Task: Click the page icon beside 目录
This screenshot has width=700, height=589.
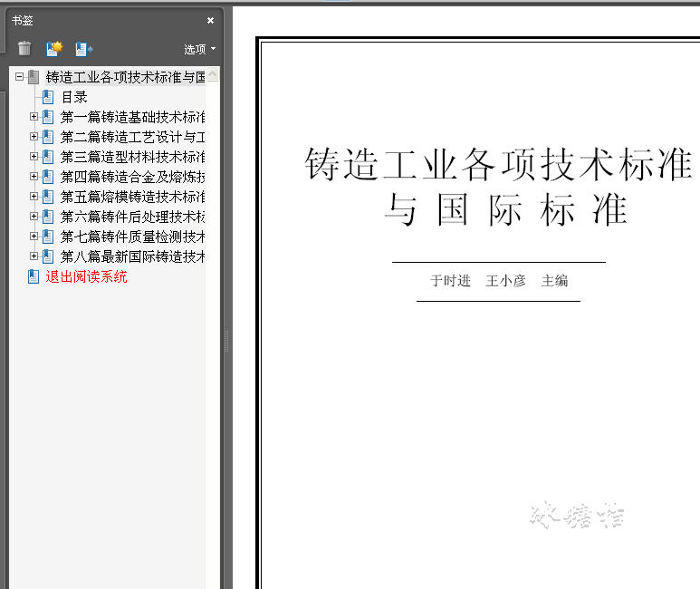Action: click(48, 97)
